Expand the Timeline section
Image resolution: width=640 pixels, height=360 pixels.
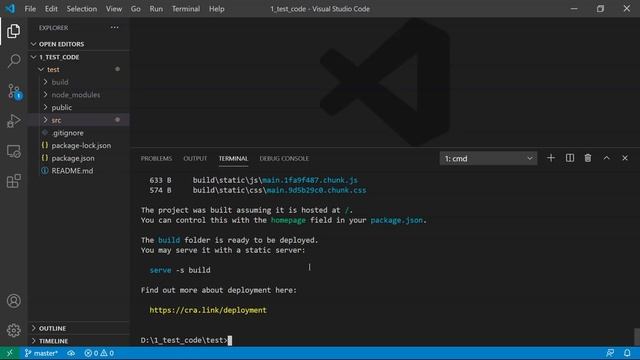coord(78,341)
